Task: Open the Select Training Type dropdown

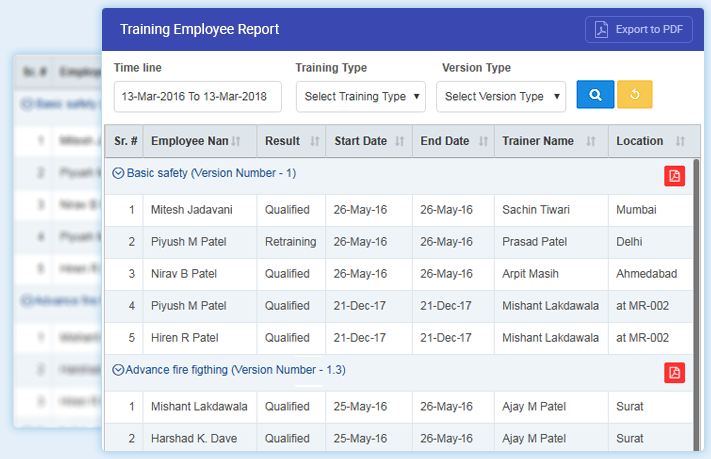Action: pyautogui.click(x=361, y=97)
